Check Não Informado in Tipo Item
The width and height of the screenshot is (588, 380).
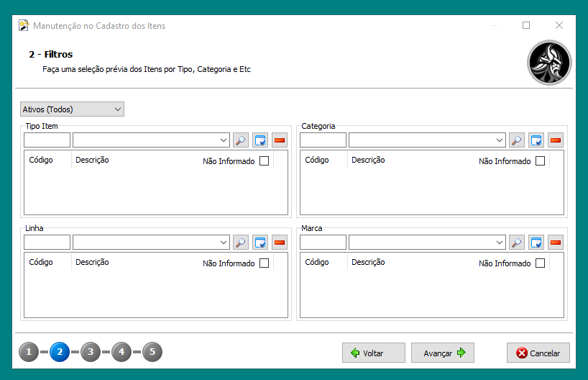[x=265, y=160]
